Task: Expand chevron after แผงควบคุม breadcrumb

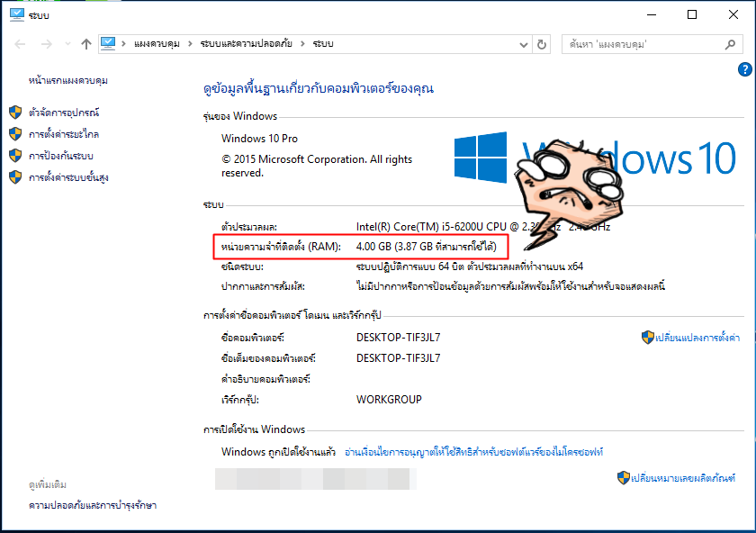Action: click(190, 44)
